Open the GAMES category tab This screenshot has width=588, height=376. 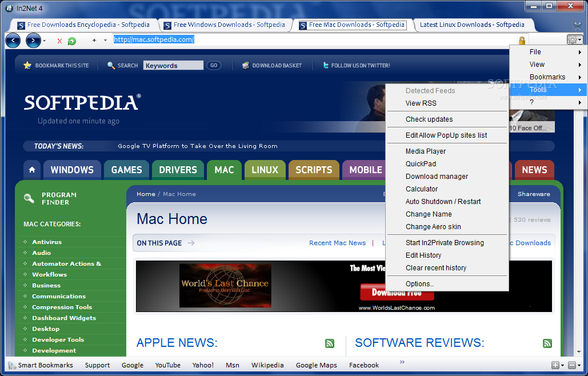coord(126,170)
